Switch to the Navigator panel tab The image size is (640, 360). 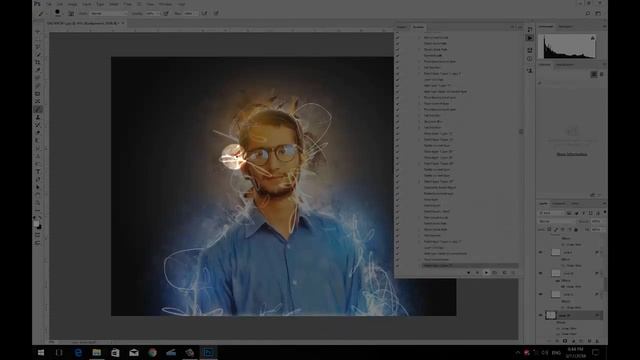click(x=565, y=27)
